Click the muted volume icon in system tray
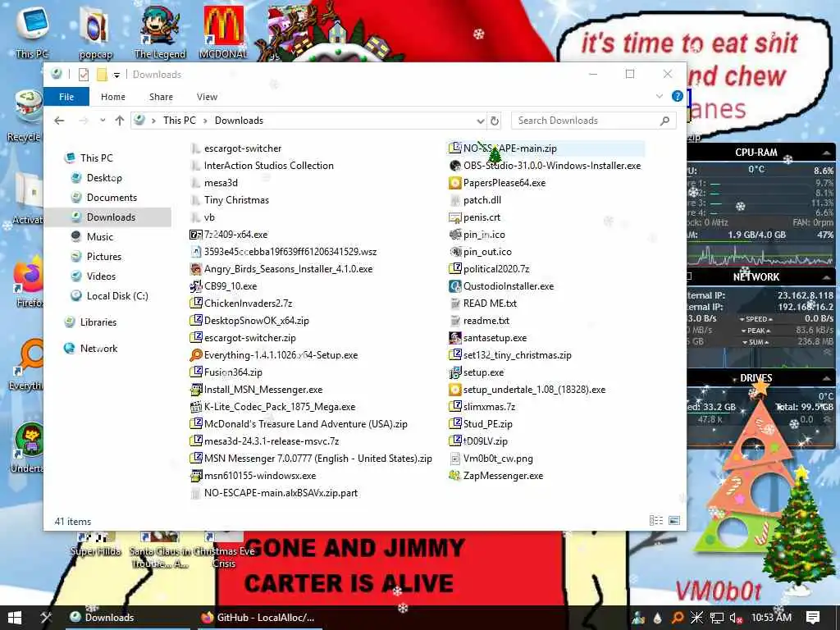 click(x=735, y=618)
